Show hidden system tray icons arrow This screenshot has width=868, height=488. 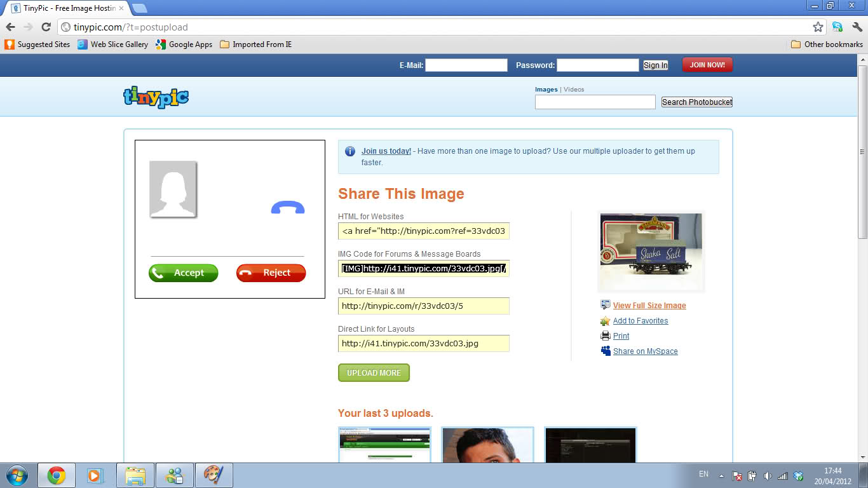[721, 475]
